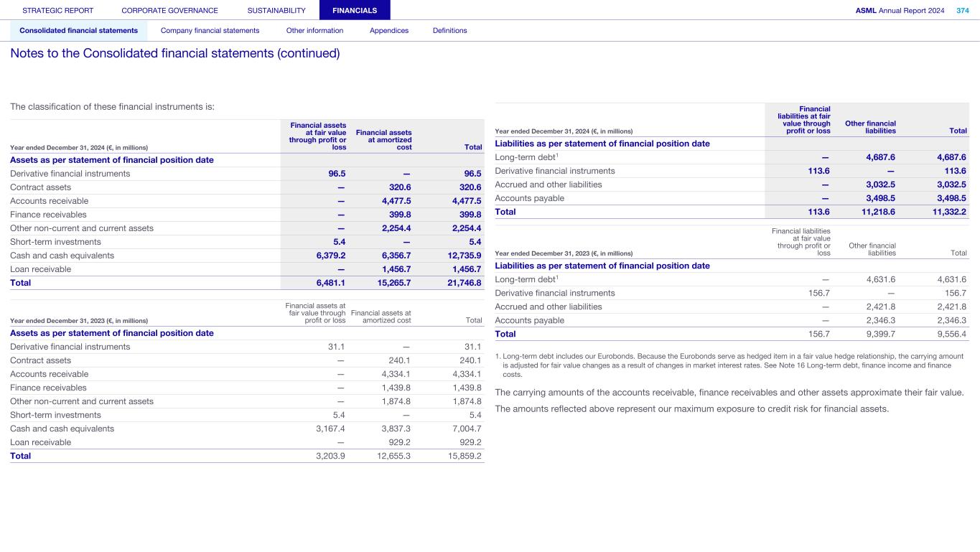Viewport: 980px width, 552px height.
Task: Open Consolidated financial statements sub-tab
Action: click(78, 31)
